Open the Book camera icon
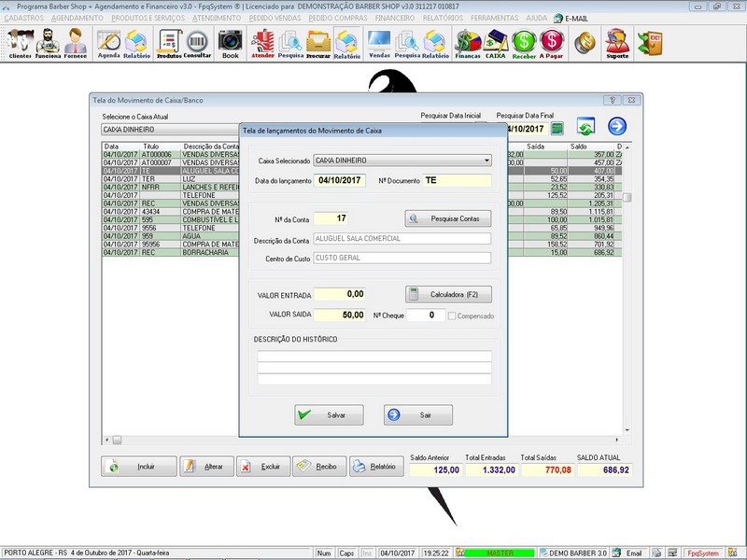Viewport: 747px width, 560px height. [230, 43]
